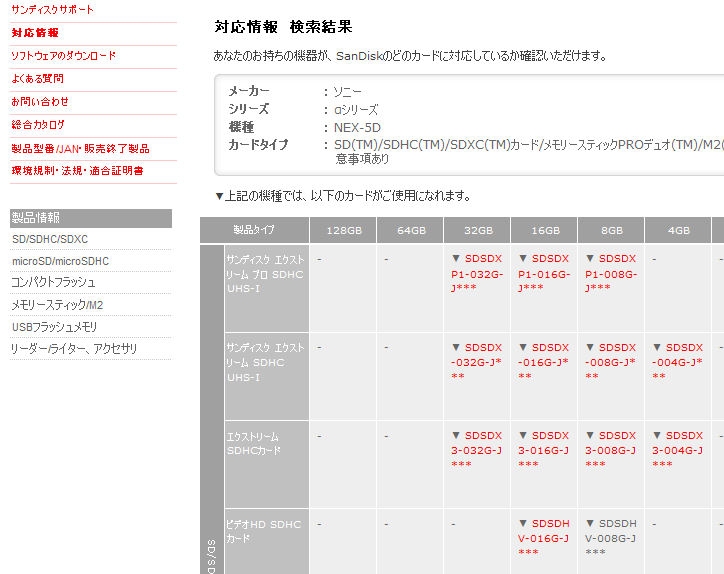Select コンパクトフラッシュ product category
The height and width of the screenshot is (574, 724).
point(53,282)
